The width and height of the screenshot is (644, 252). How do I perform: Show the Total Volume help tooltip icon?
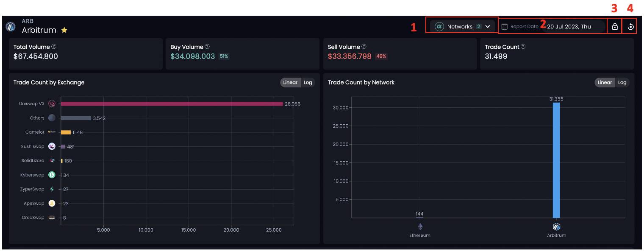point(54,47)
